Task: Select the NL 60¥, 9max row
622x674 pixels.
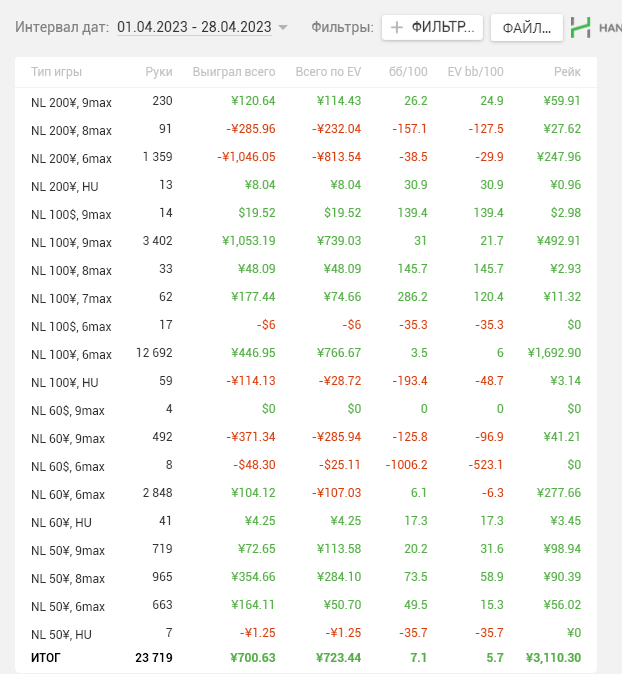Action: [306, 437]
